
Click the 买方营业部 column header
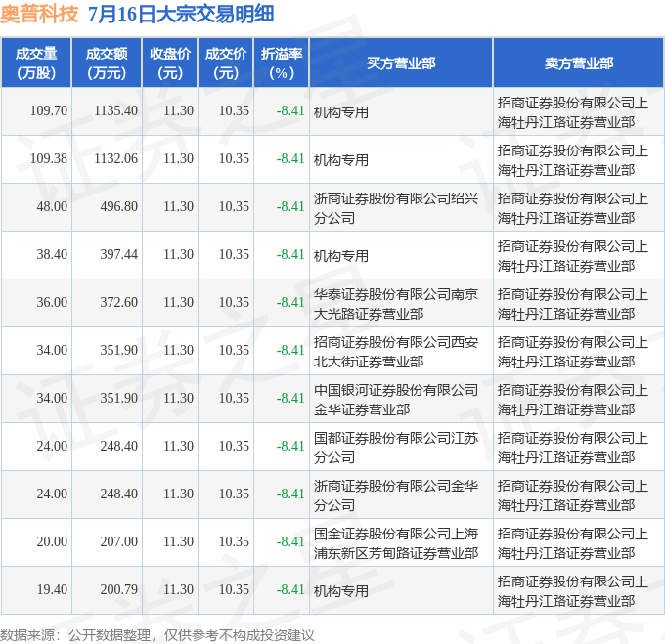(401, 63)
